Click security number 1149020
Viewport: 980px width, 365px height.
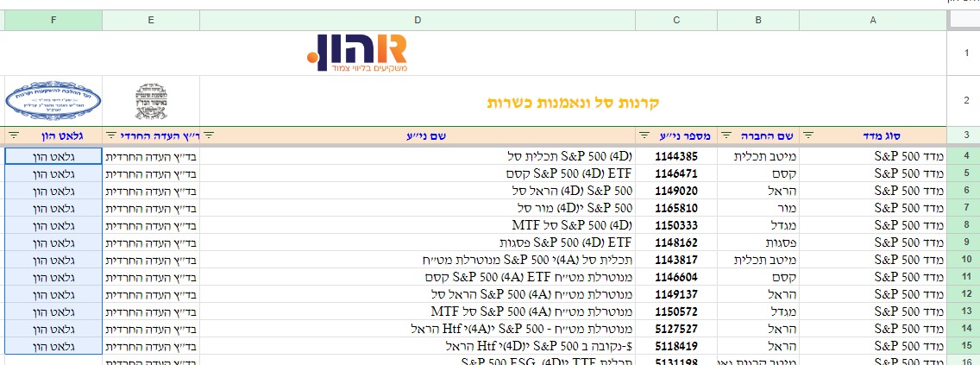point(676,191)
